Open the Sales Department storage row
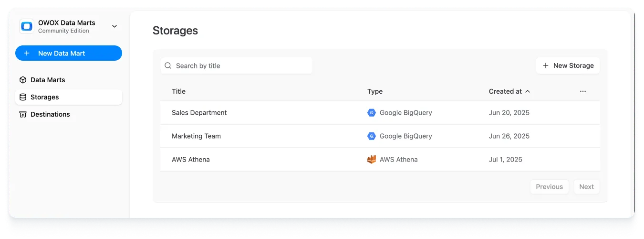This screenshot has height=239, width=644. point(199,113)
